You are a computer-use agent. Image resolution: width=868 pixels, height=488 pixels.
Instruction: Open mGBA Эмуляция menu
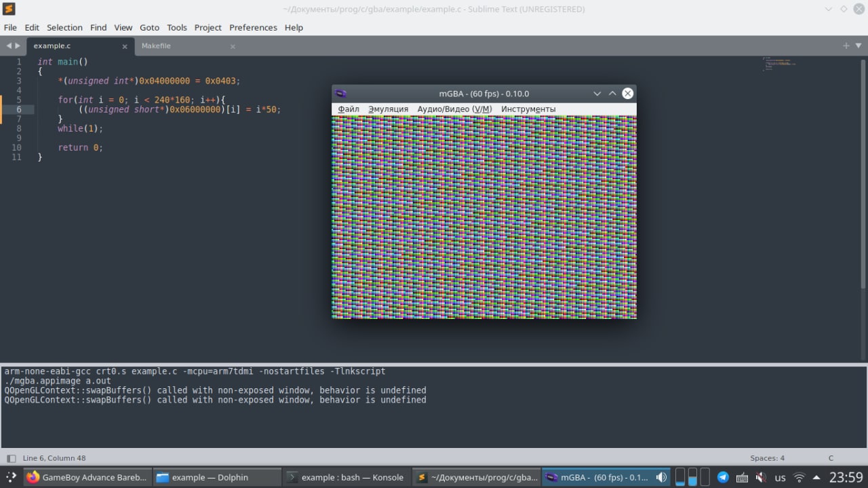388,109
